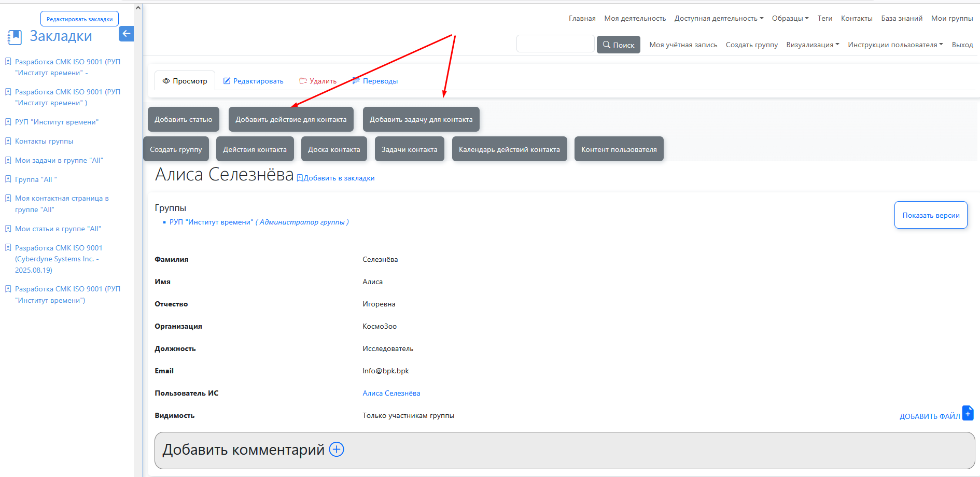Viewport: 980px width, 477px height.
Task: Expand the Визуализация dropdown
Action: coord(813,45)
